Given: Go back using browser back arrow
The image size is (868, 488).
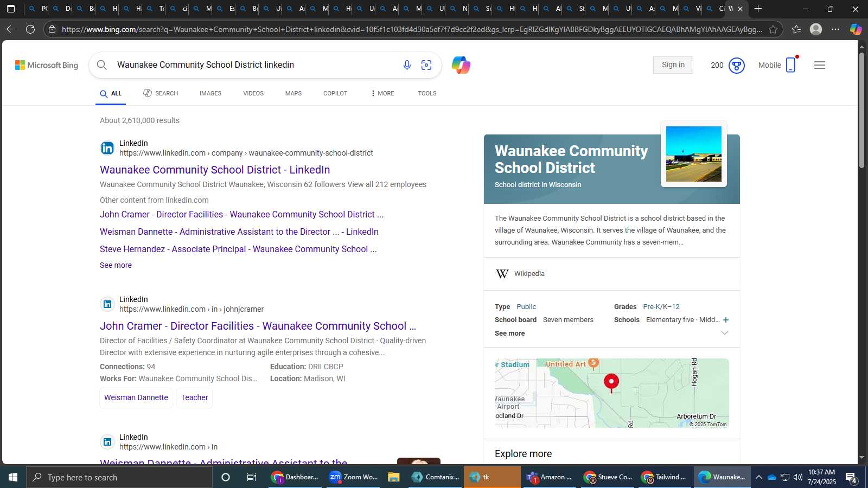Looking at the screenshot, I should 11,29.
